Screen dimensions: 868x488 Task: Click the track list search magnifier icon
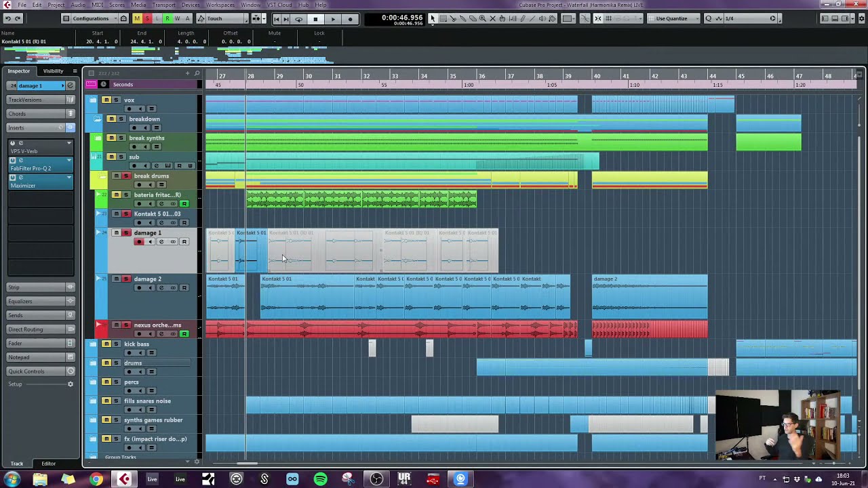tap(197, 73)
